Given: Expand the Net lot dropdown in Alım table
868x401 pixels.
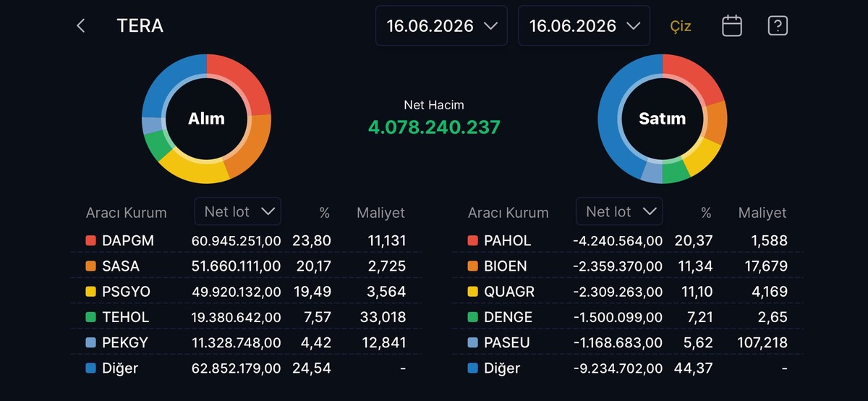Looking at the screenshot, I should pos(238,211).
